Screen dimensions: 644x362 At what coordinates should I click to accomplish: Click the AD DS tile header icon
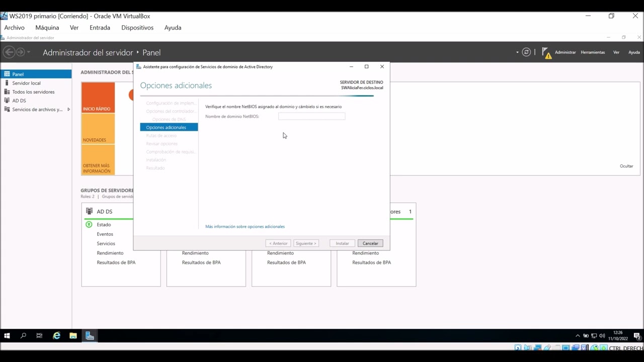click(x=89, y=211)
